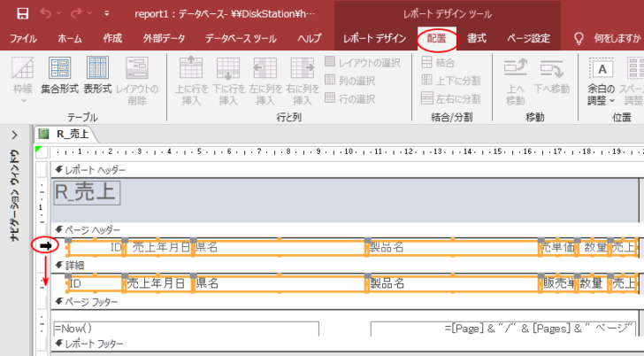Image resolution: width=644 pixels, height=356 pixels.
Task: Select 売上年月日 label in page header
Action: coord(159,247)
